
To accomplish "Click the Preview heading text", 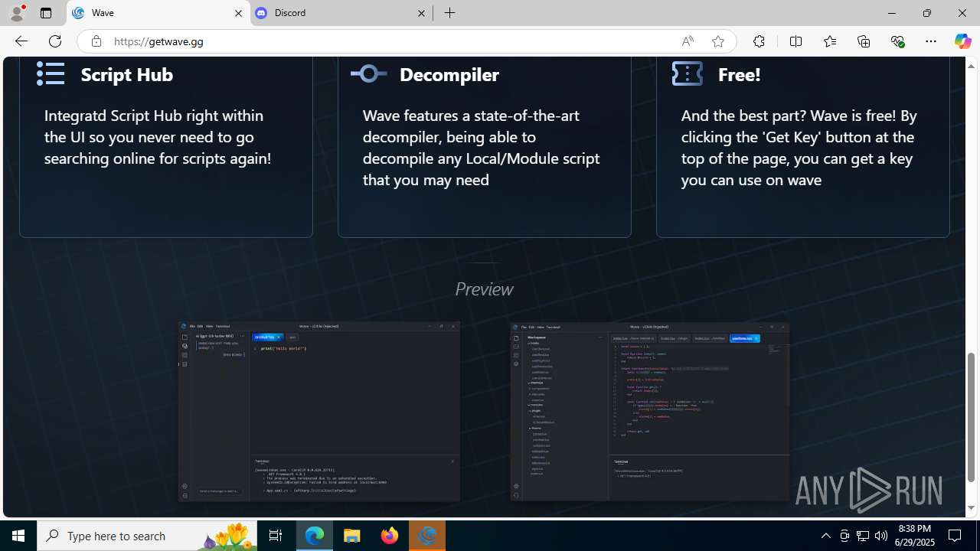I will point(484,289).
